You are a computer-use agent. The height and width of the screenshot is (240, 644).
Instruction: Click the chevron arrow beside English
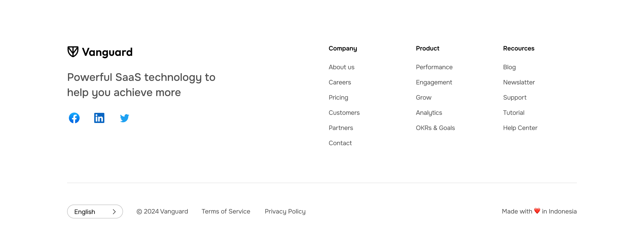click(114, 212)
